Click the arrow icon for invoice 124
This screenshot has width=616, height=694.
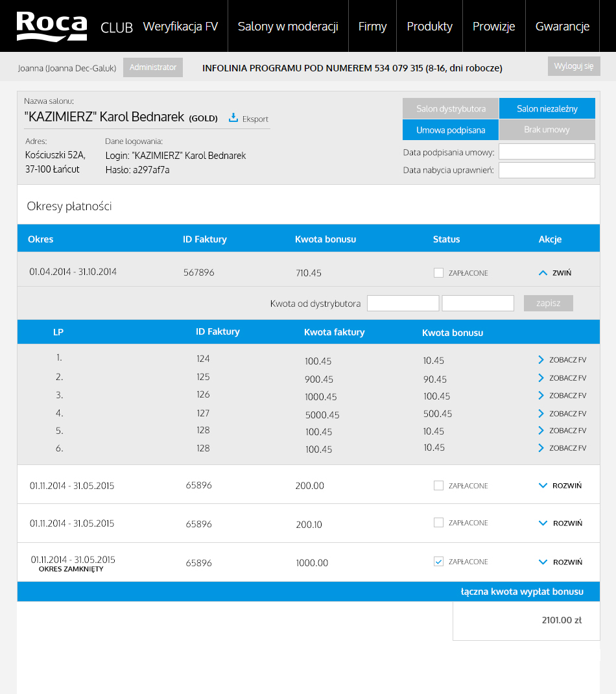541,359
